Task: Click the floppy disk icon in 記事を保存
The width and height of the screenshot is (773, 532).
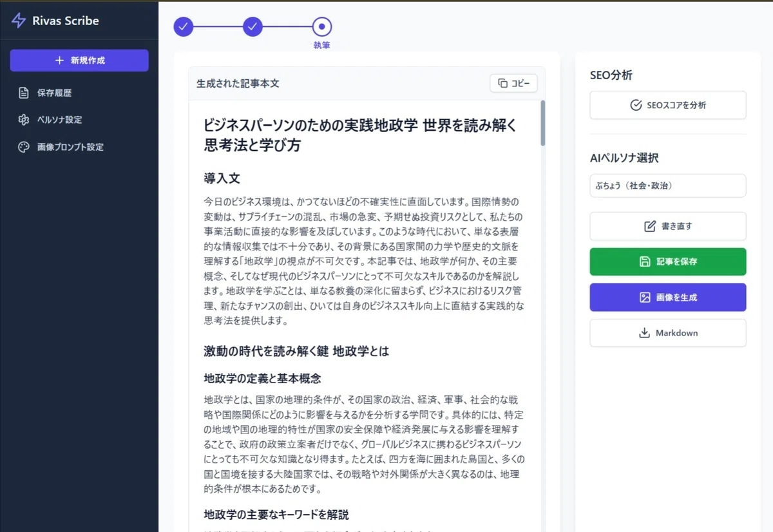Action: pos(645,261)
